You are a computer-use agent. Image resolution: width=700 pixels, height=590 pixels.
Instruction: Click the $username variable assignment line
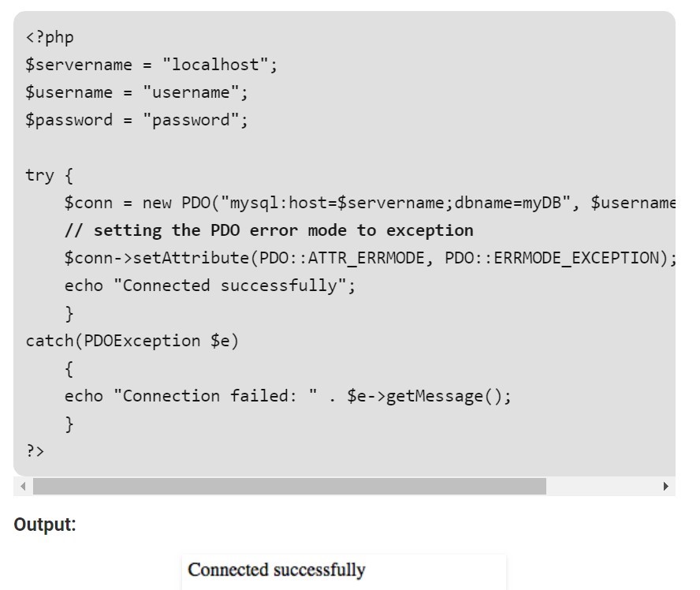click(136, 92)
